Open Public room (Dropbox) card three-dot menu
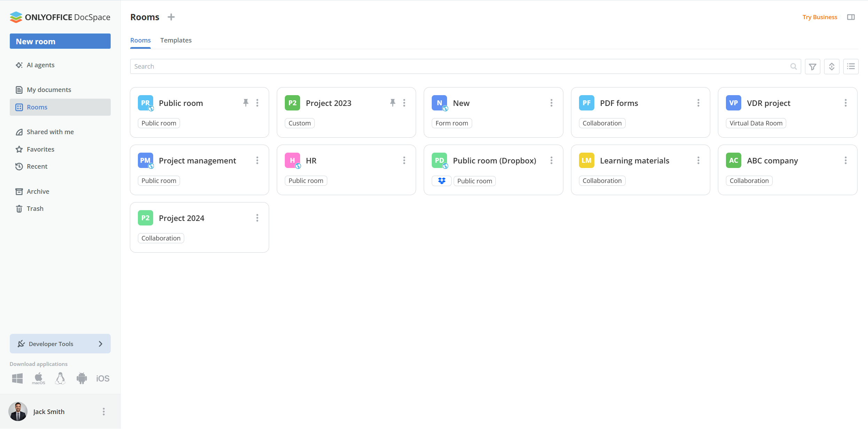Image resolution: width=868 pixels, height=429 pixels. 552,160
